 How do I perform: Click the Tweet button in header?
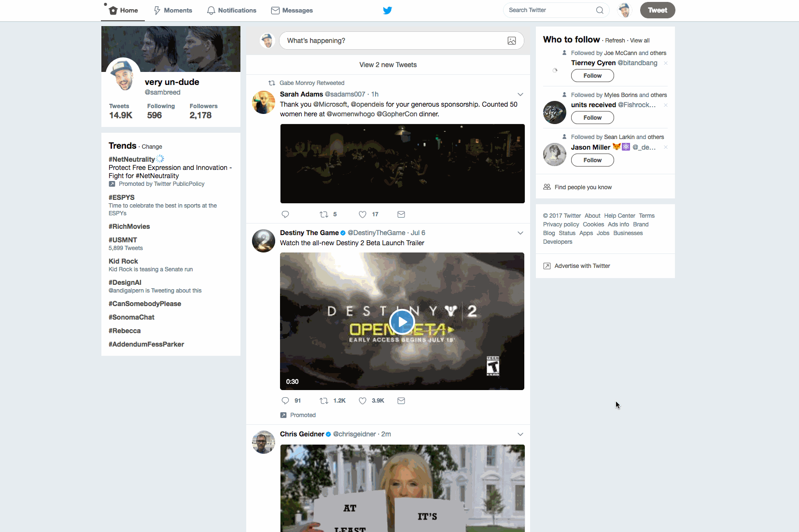click(x=657, y=10)
